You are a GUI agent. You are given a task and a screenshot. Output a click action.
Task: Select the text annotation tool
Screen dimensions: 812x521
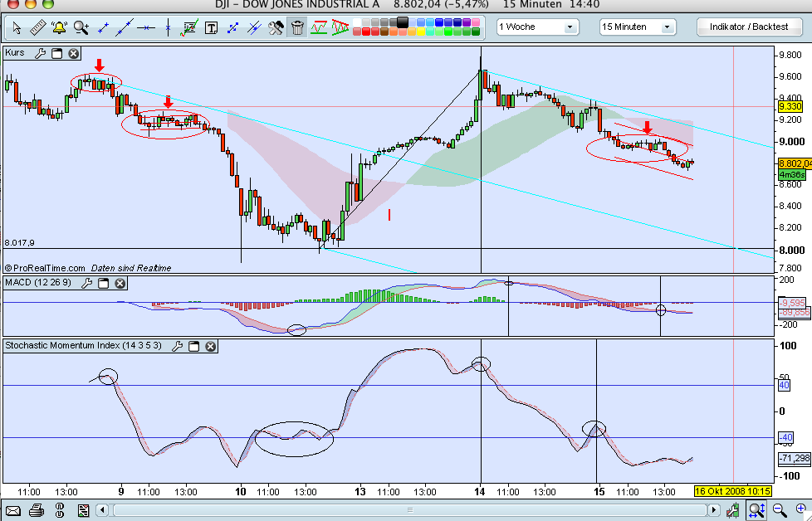point(211,27)
